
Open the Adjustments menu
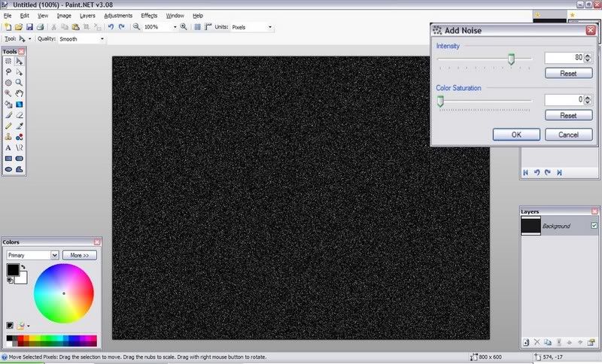tap(118, 16)
